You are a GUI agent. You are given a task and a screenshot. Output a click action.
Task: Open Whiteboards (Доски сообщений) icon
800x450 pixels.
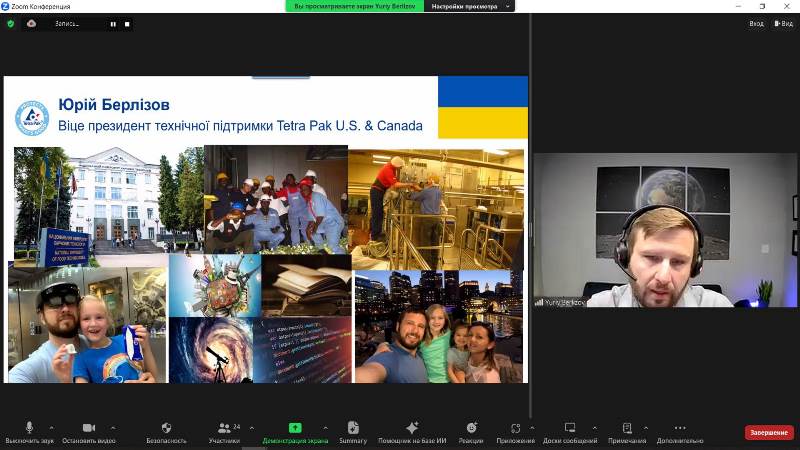570,428
